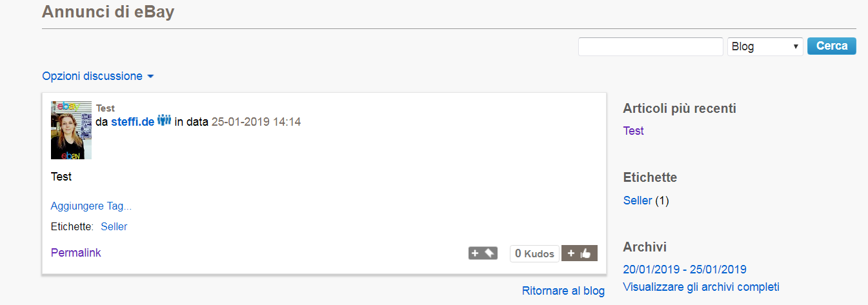Viewport: 868px width, 305px height.
Task: Click the group rank icon beside steffi.de
Action: (x=164, y=121)
